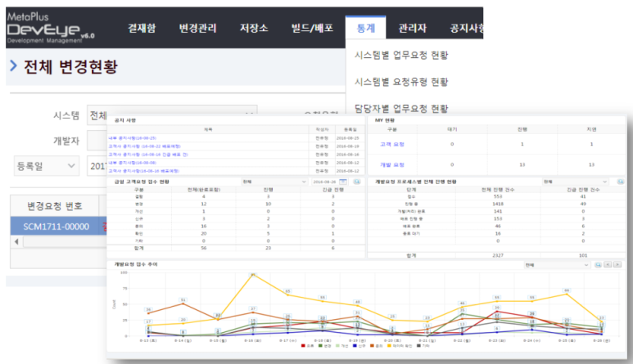Open notice 고객사 공지사항 (16-08-16 긴급 배포 건)
Screen dimensions: 633x364
(147, 155)
